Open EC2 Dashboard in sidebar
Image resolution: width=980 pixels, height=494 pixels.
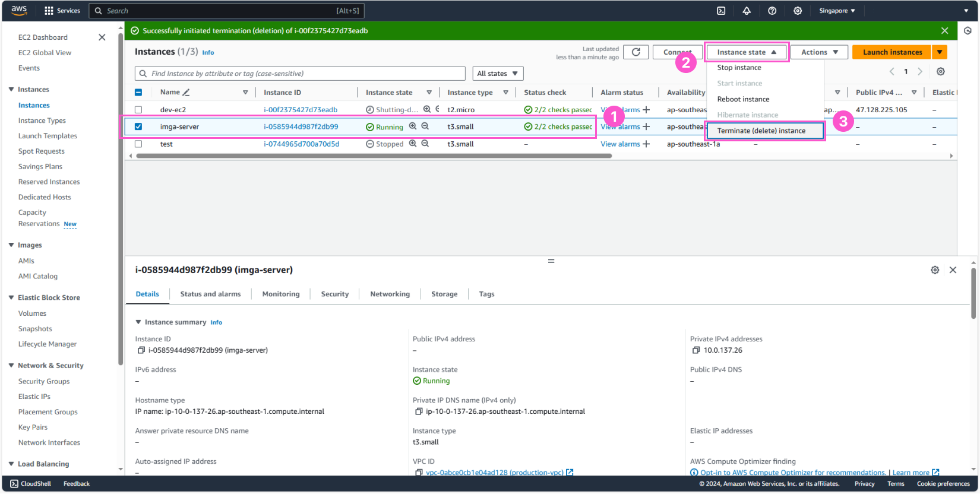pos(43,37)
